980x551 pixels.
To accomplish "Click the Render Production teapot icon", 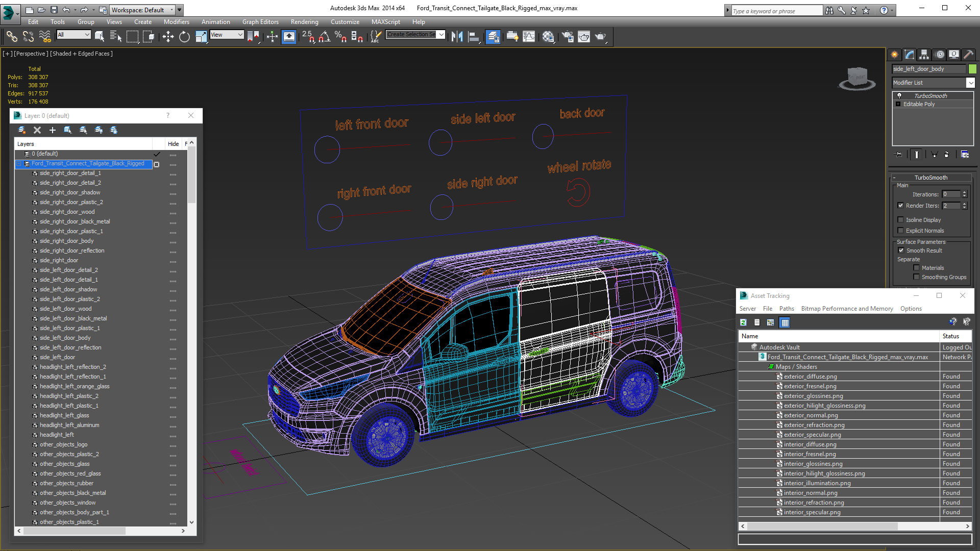I will point(600,36).
